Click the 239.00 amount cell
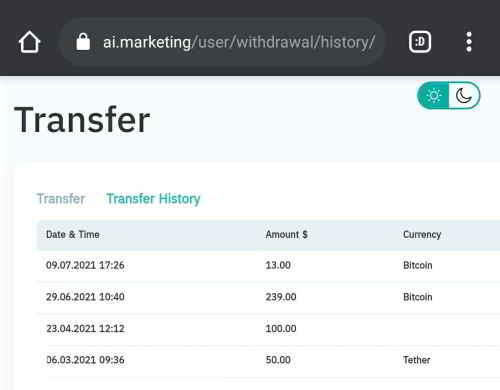Image resolution: width=500 pixels, height=390 pixels. (281, 297)
